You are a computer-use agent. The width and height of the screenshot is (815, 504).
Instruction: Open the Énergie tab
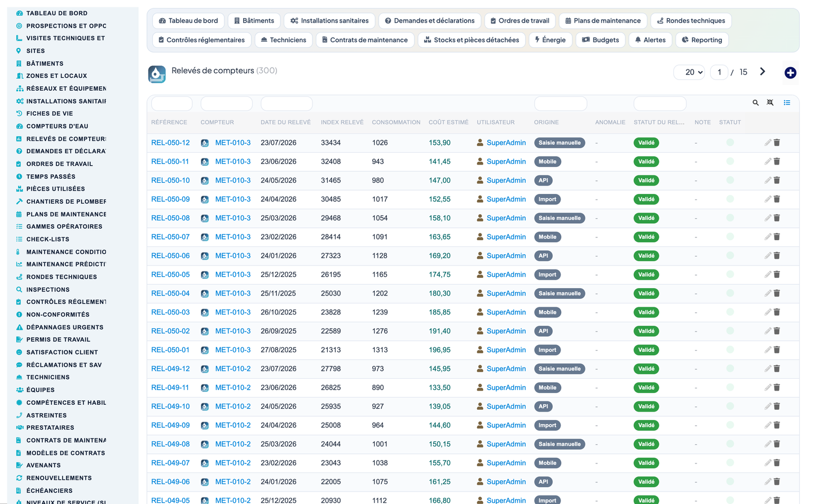[x=550, y=40]
